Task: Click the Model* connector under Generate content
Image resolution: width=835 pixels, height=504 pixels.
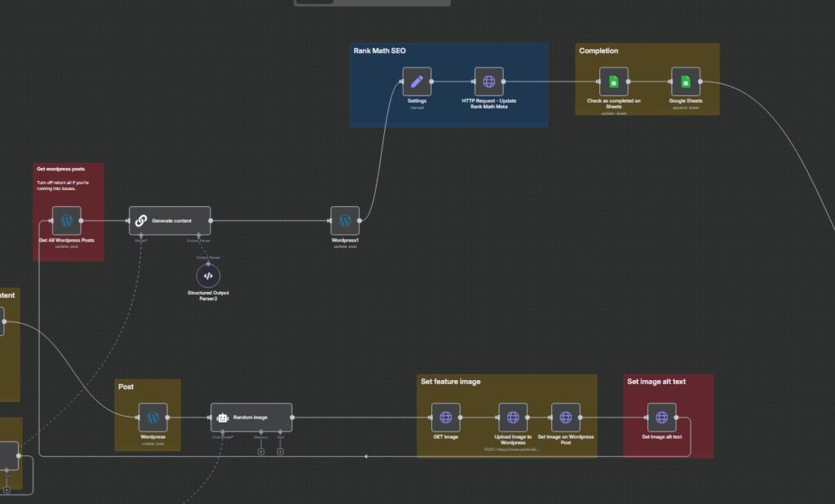Action: point(141,235)
